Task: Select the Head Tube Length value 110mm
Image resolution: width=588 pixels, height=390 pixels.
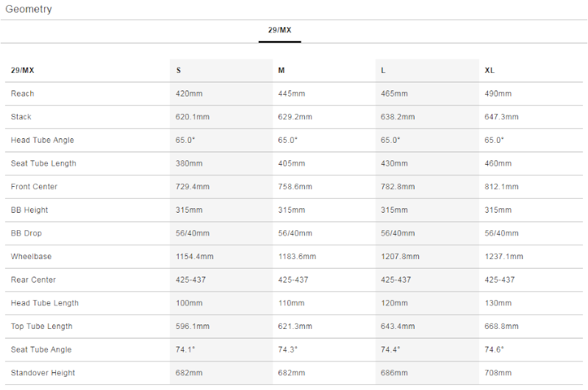Action: coord(291,303)
